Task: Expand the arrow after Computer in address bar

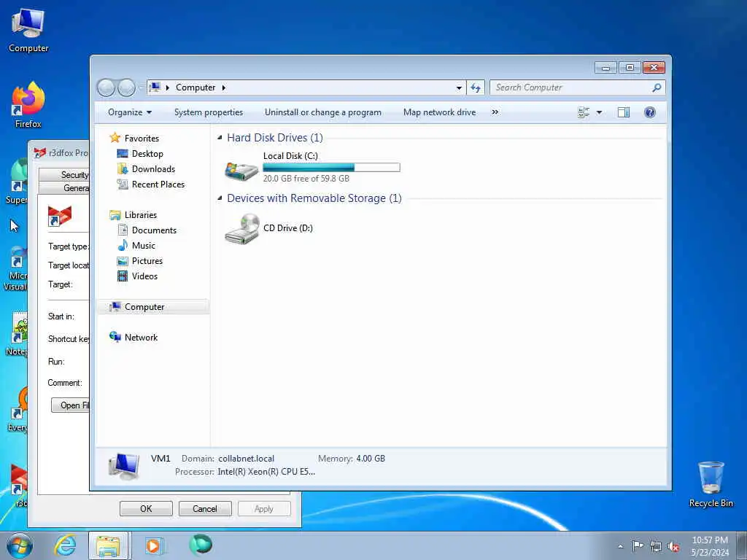Action: [223, 87]
